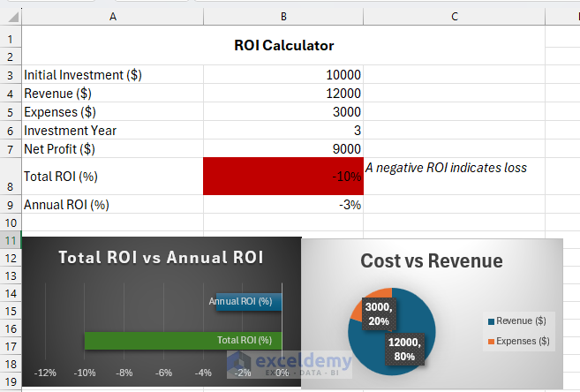
Task: Click the cell containing 10000
Action: point(283,75)
